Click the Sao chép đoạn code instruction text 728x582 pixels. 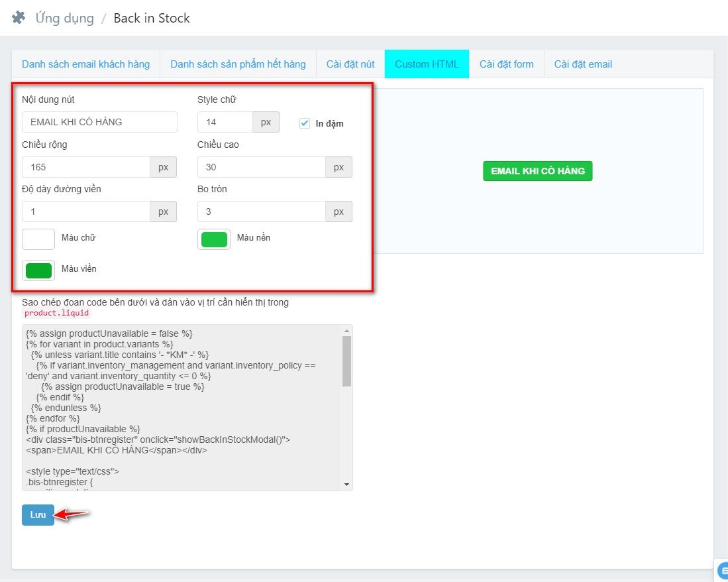pos(156,302)
